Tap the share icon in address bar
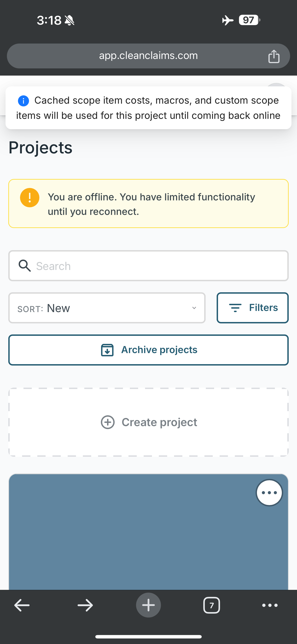This screenshot has width=297, height=644. pos(274,56)
